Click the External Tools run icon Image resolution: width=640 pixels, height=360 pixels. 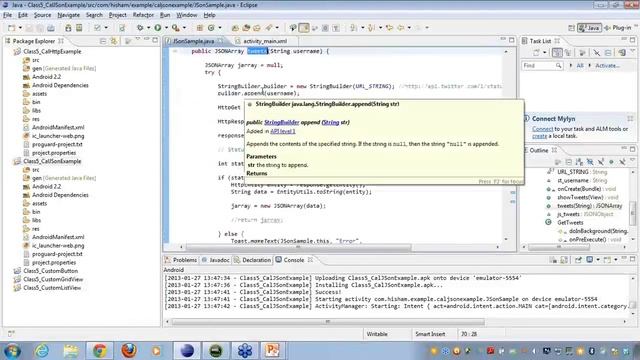point(176,28)
